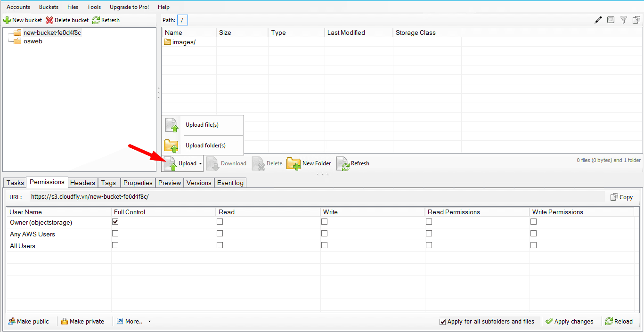Click the Upload file(s) document icon
The height and width of the screenshot is (332, 644).
click(172, 125)
